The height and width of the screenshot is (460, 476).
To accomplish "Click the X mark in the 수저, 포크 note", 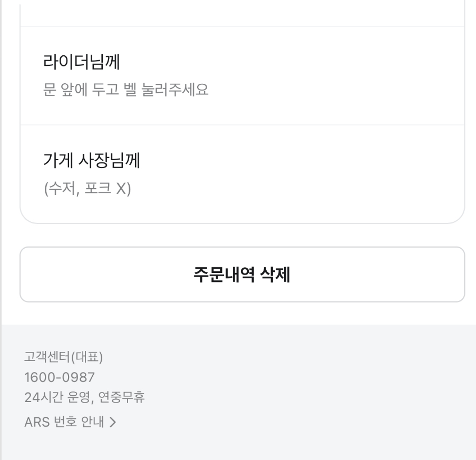I will (122, 189).
